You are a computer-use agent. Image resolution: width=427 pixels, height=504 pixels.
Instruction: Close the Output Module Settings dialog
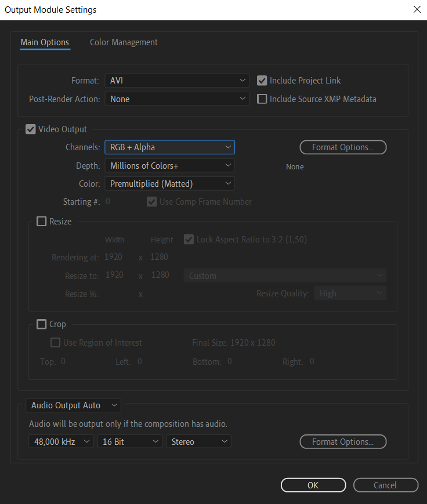click(x=417, y=9)
